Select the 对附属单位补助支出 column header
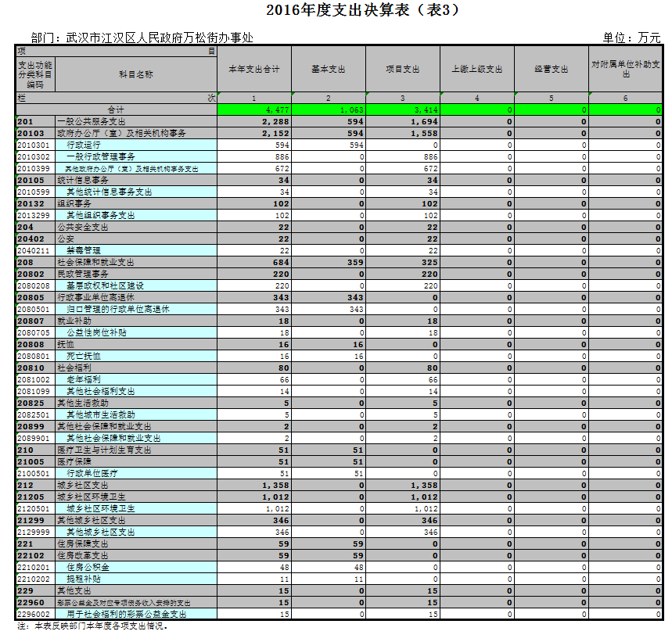The width and height of the screenshot is (672, 642). (x=625, y=70)
